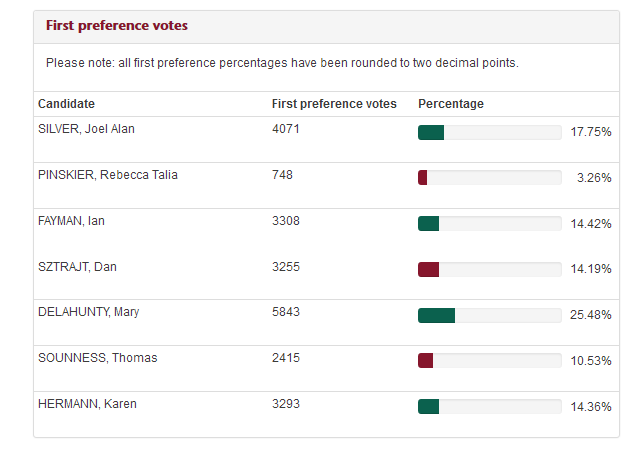Click Fayman's vote count 3308
Image resolution: width=643 pixels, height=450 pixels.
286,221
